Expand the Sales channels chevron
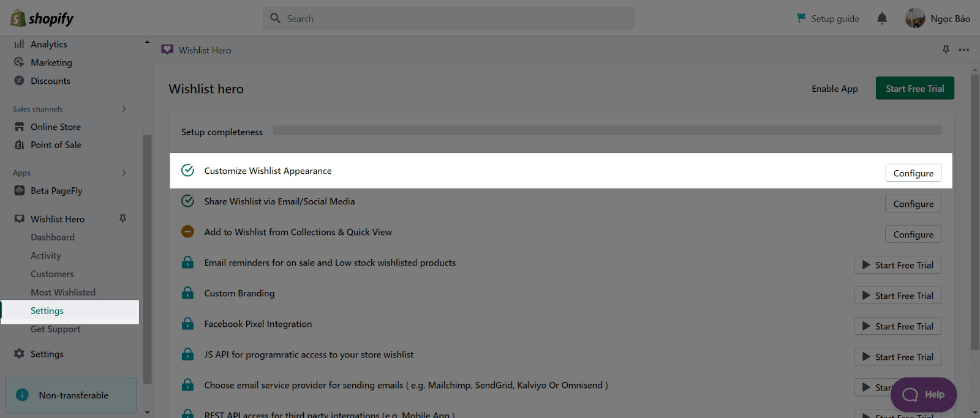This screenshot has height=418, width=980. [124, 108]
